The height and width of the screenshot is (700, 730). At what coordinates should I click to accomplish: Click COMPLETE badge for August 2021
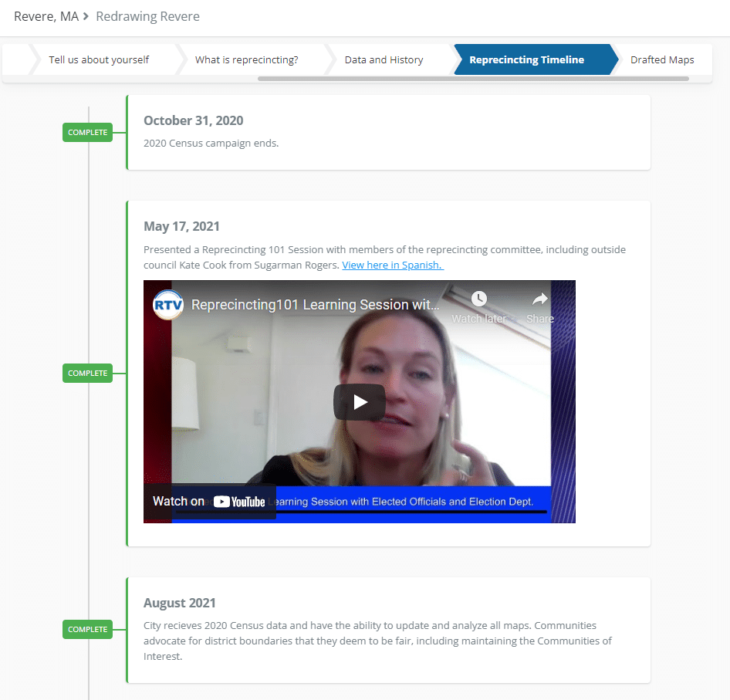click(87, 630)
